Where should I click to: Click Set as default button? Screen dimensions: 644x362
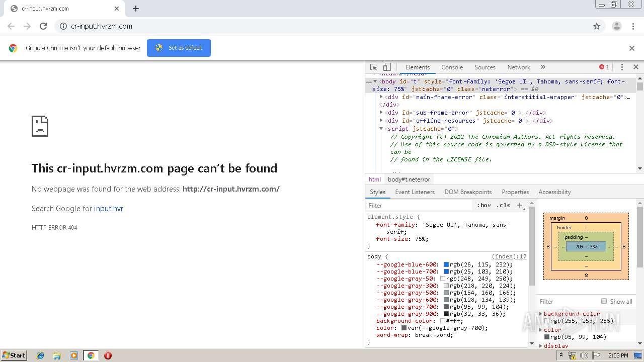point(179,48)
